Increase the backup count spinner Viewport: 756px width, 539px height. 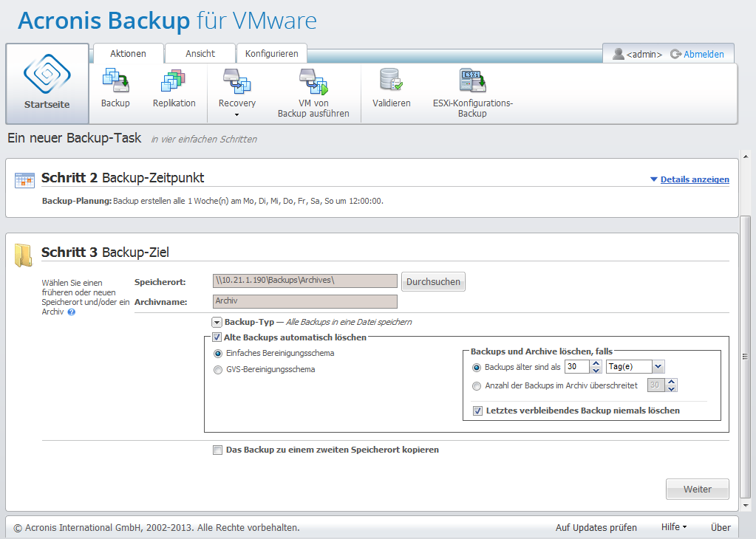[x=672, y=382]
